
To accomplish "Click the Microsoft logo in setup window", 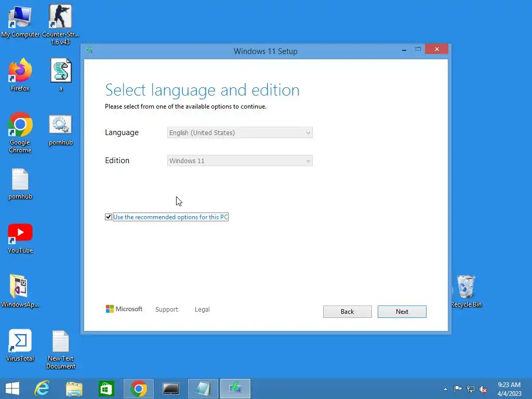I will coord(124,309).
